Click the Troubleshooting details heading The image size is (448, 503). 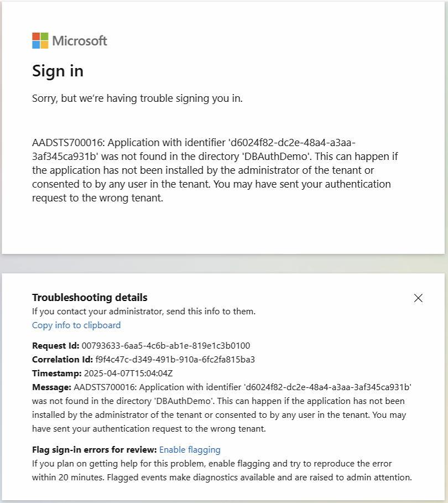pyautogui.click(x=90, y=298)
